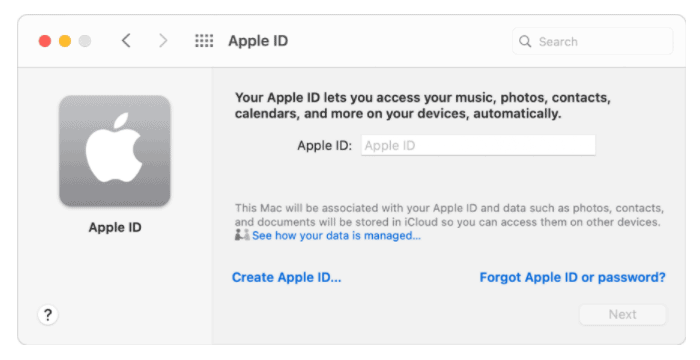This screenshot has height=360, width=700.
Task: Click the Next button
Action: point(622,314)
